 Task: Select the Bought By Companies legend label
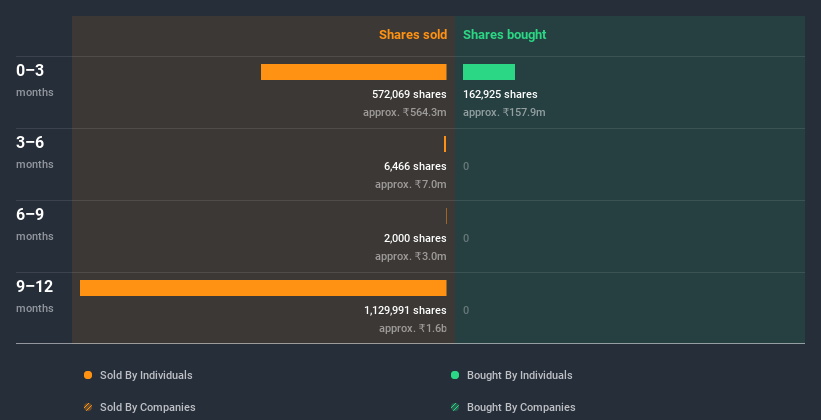521,407
